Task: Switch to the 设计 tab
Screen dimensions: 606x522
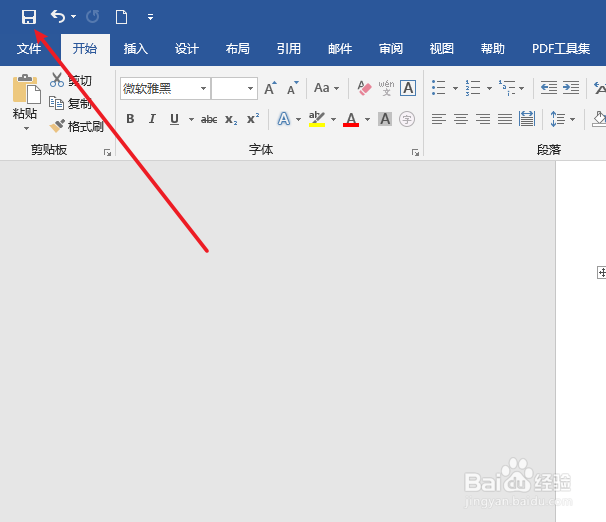Action: [x=187, y=49]
